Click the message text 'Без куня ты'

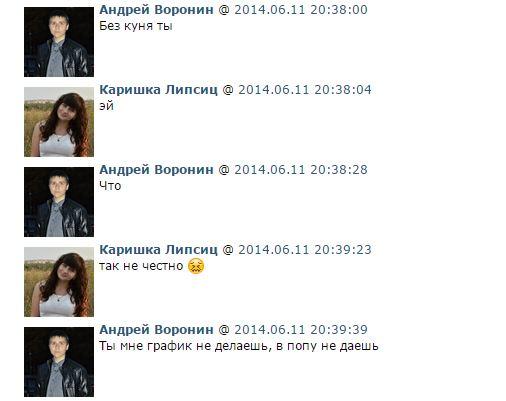(136, 26)
